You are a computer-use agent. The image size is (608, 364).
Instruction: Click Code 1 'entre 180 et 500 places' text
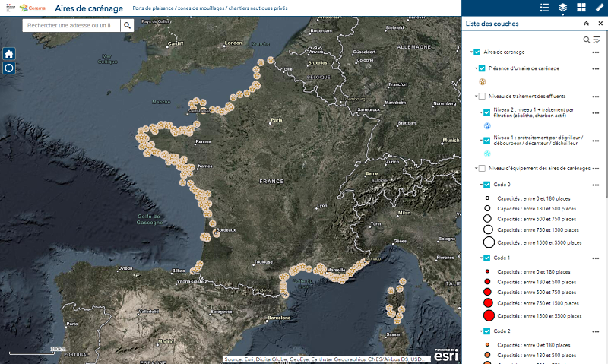[x=537, y=282]
